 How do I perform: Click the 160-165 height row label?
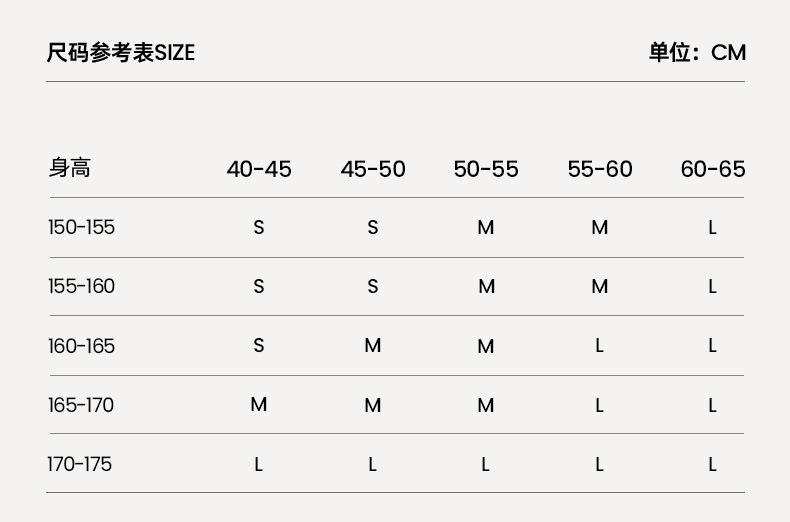82,346
